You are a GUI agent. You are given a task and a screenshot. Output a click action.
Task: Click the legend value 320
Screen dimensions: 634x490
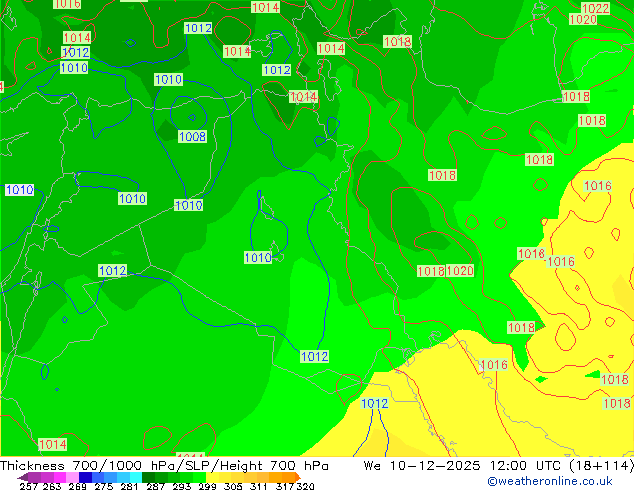[305, 486]
